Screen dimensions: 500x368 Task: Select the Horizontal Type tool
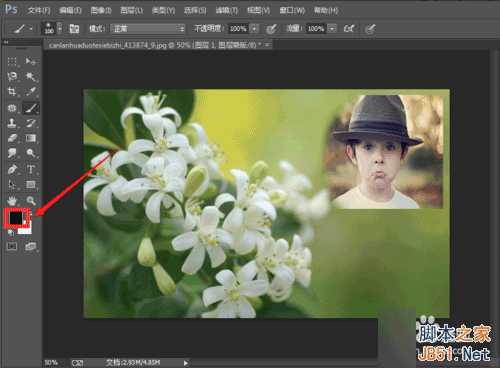31,169
